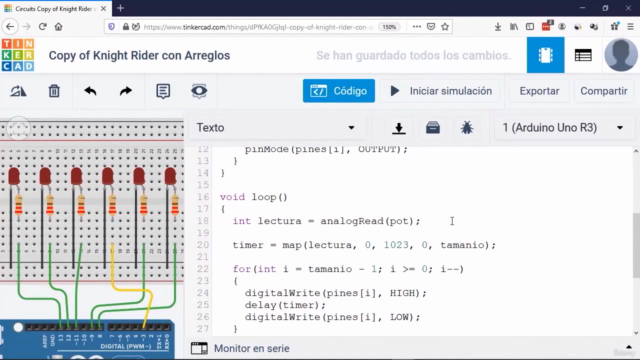Click the Compartir button
Image resolution: width=640 pixels, height=360 pixels.
point(604,91)
